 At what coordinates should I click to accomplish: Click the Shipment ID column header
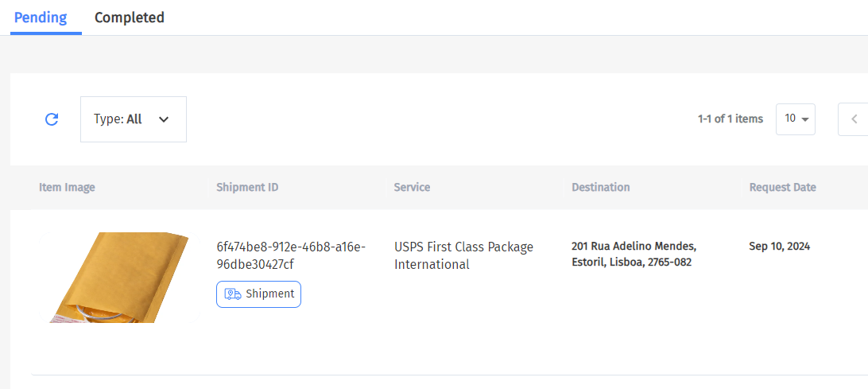click(247, 188)
